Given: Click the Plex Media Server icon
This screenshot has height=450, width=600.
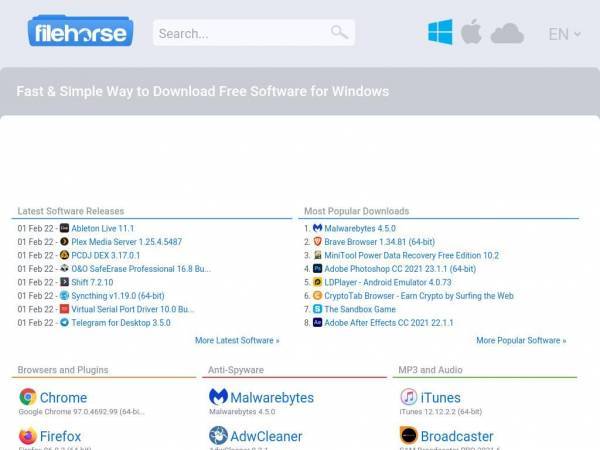Looking at the screenshot, I should pyautogui.click(x=64, y=242).
